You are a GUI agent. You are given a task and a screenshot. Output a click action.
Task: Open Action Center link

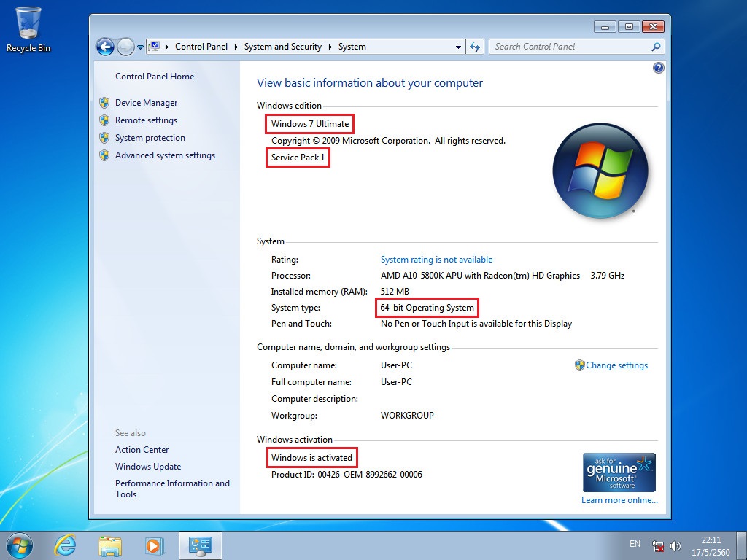[x=142, y=449]
